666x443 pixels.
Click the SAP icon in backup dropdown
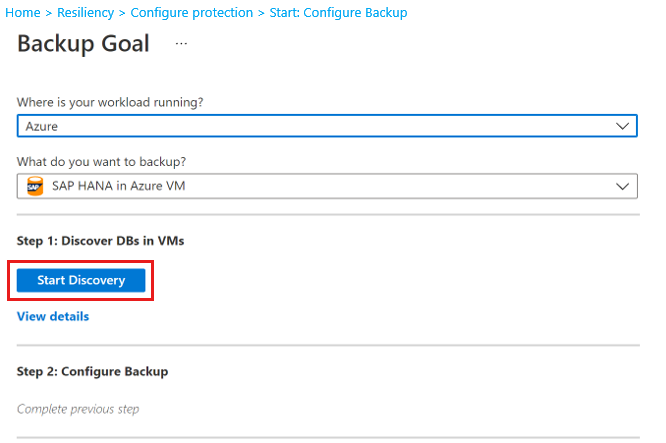[x=35, y=186]
